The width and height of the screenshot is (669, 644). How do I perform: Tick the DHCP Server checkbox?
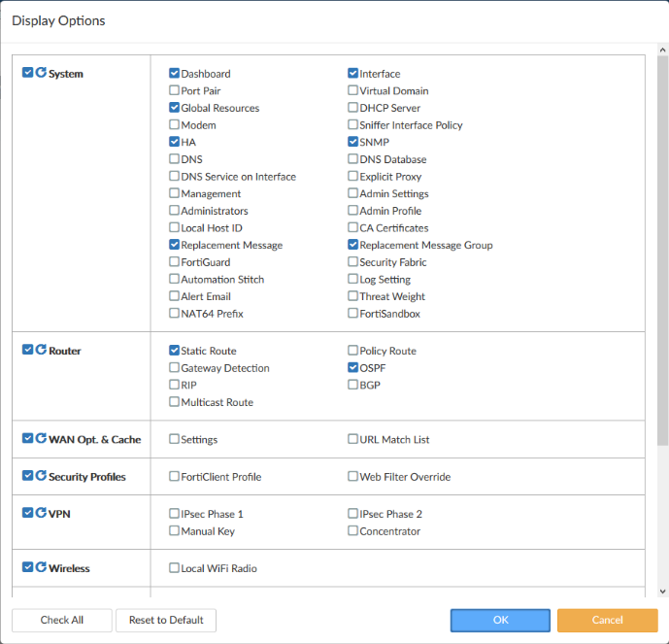352,107
